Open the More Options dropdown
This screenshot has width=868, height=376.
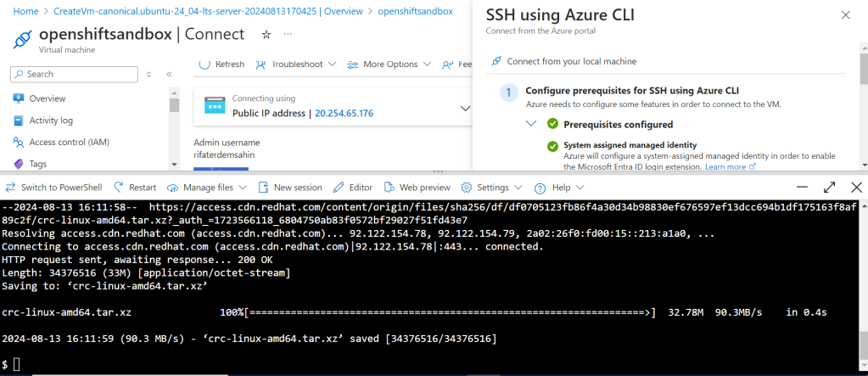(389, 65)
